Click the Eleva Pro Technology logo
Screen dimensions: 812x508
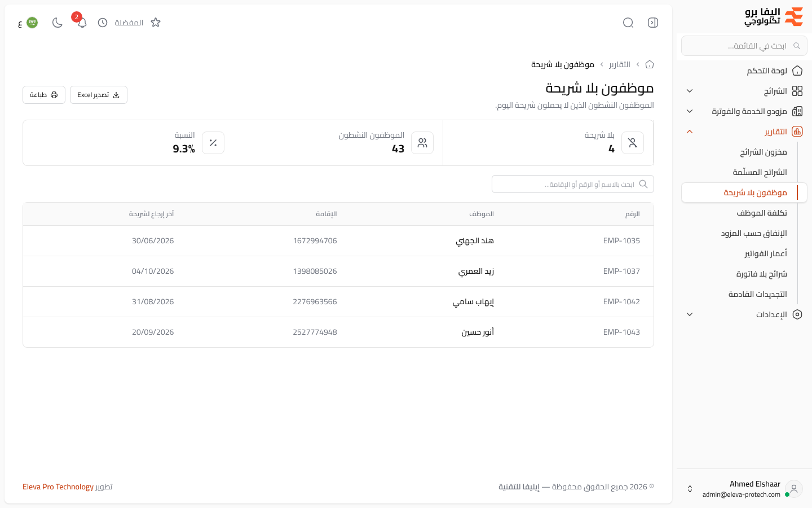tap(774, 17)
